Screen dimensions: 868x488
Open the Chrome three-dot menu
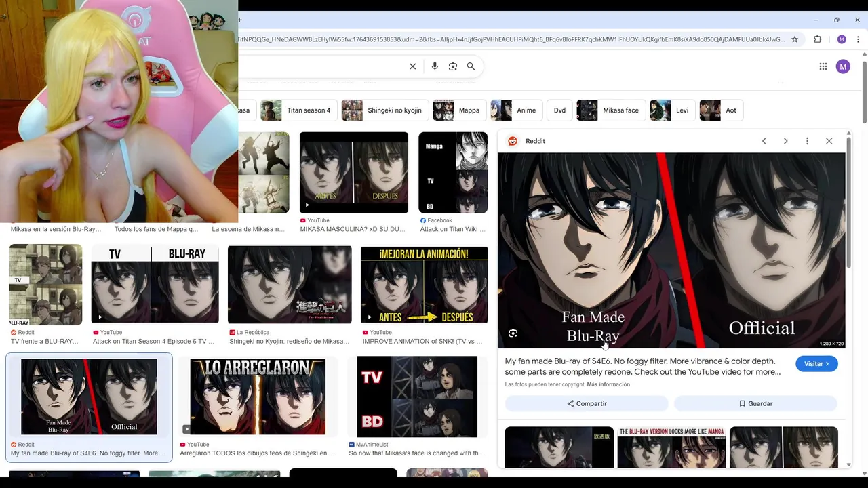858,39
